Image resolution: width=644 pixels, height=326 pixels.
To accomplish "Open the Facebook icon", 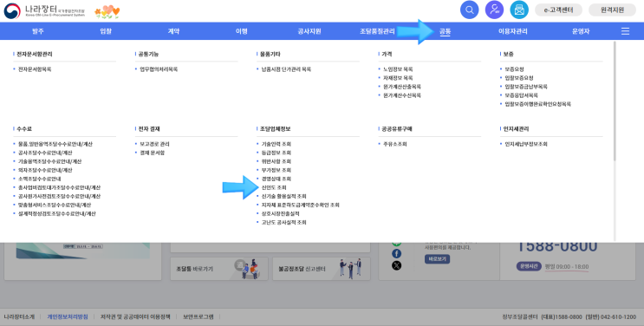I will click(x=396, y=254).
